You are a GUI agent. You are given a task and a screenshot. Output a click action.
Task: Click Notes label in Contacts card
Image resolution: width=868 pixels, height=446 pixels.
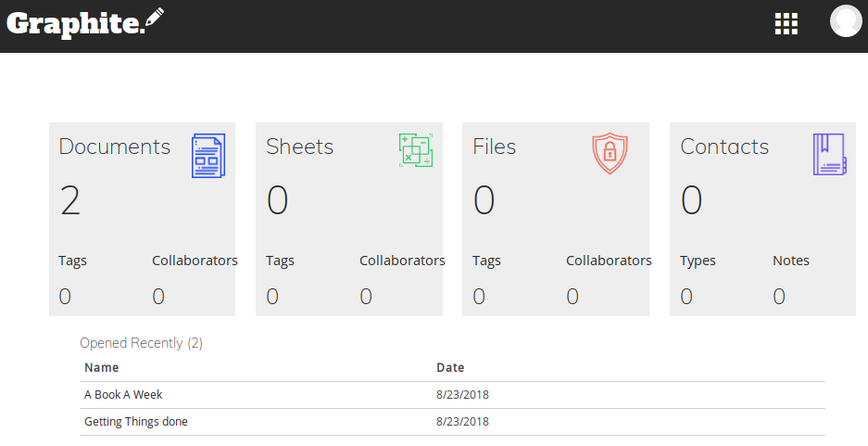coord(791,261)
